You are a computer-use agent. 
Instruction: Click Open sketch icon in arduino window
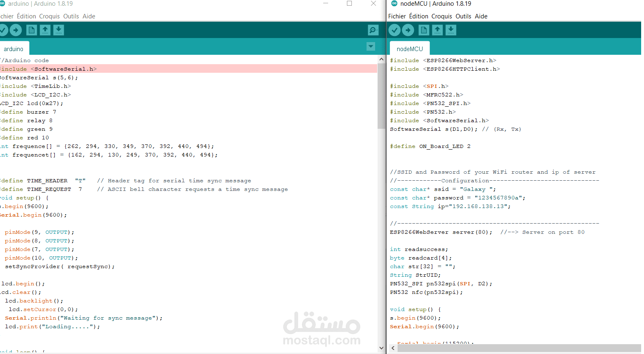45,30
